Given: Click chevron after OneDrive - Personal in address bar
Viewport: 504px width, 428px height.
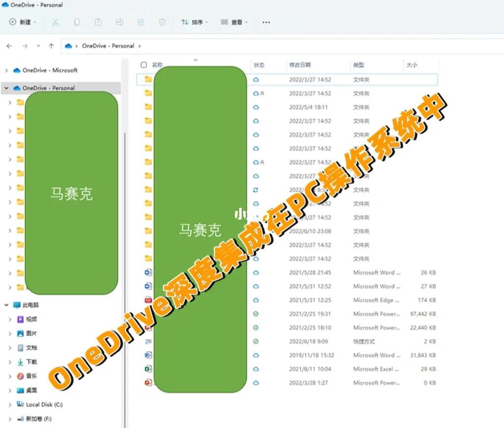Looking at the screenshot, I should 139,46.
